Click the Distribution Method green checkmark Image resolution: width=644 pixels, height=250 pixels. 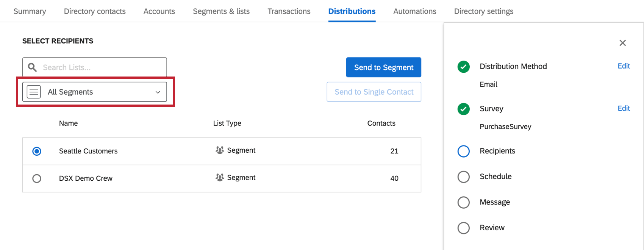tap(463, 67)
